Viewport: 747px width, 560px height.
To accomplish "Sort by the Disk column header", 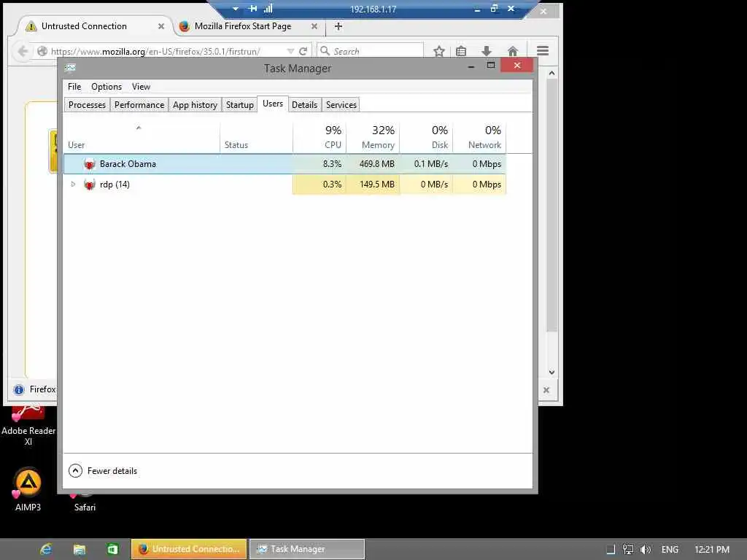I will click(x=426, y=137).
